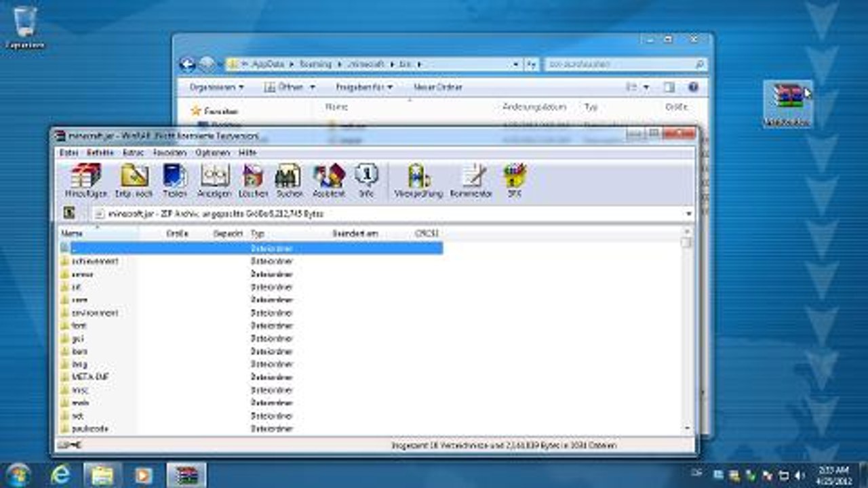Open the Datei menu
The width and height of the screenshot is (868, 488).
pyautogui.click(x=68, y=152)
